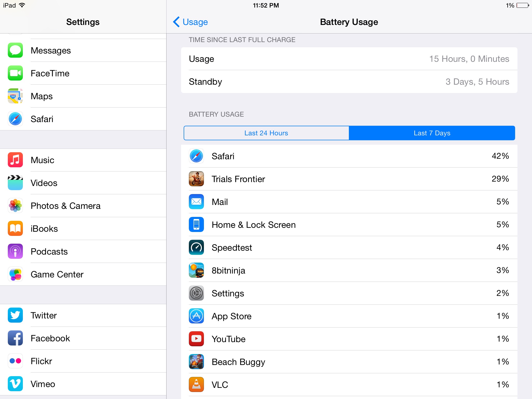Tap the Facebook icon in sidebar
The height and width of the screenshot is (399, 532).
tap(15, 338)
